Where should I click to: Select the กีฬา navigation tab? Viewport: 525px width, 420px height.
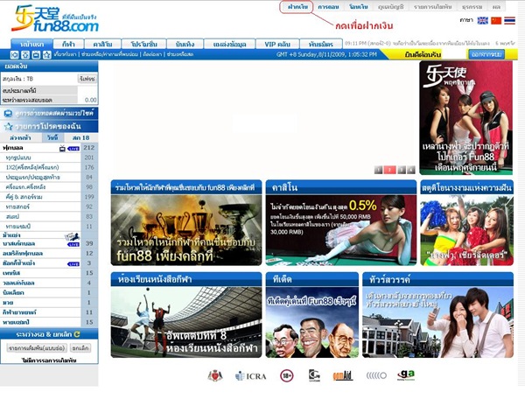pyautogui.click(x=68, y=44)
